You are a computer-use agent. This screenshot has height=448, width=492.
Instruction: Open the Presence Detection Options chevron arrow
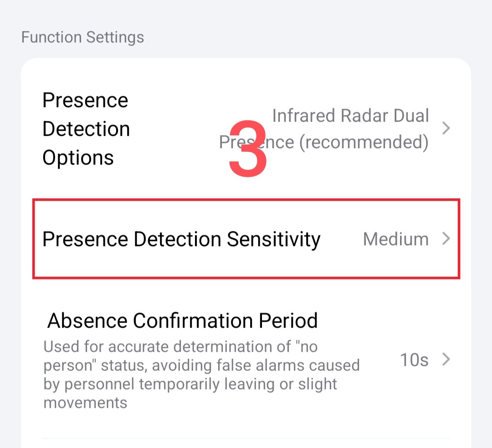[x=446, y=129]
